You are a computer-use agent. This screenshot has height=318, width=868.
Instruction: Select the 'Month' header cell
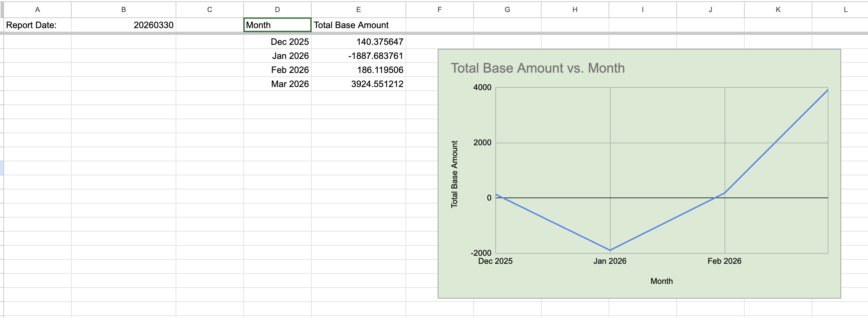pos(277,25)
